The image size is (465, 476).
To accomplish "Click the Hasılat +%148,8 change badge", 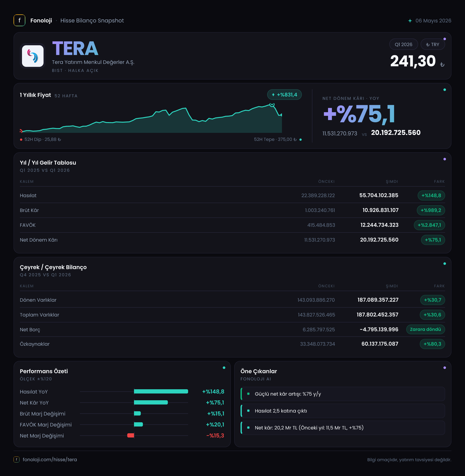I will pos(431,195).
